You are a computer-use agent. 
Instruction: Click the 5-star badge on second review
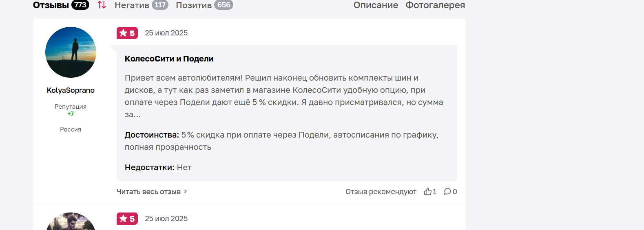[127, 219]
